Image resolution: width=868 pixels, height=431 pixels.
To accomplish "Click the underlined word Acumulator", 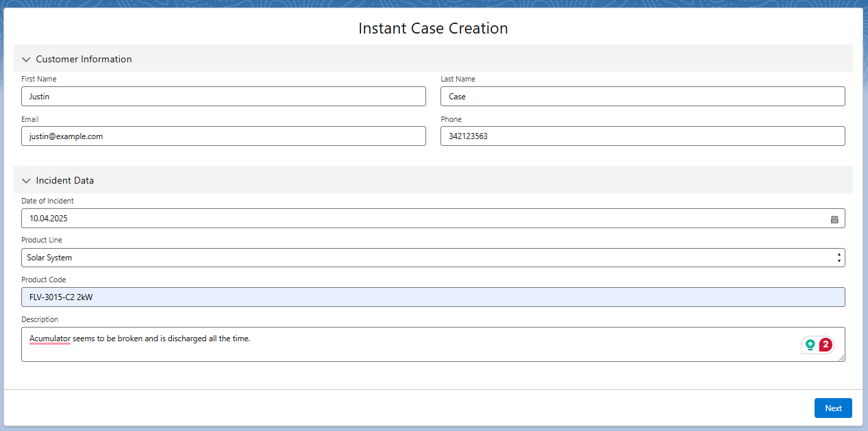I will tap(49, 338).
